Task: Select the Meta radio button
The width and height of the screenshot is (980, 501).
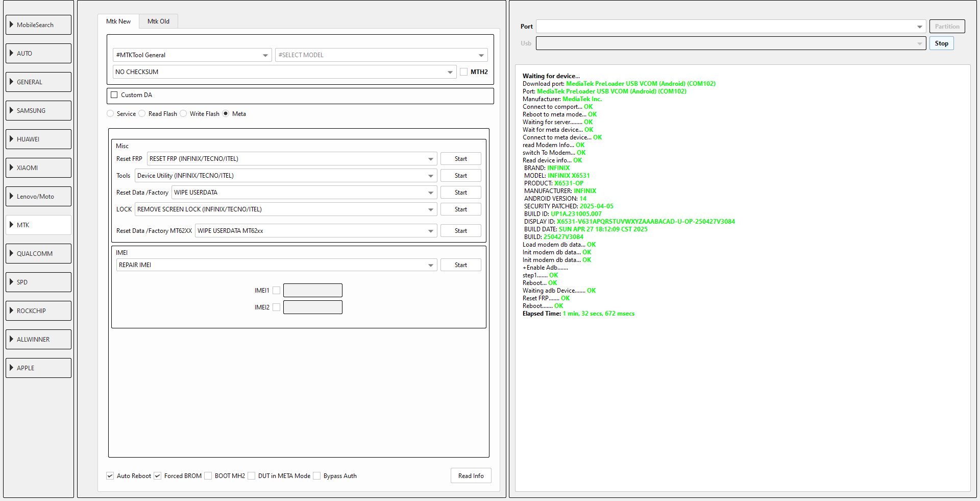Action: [226, 113]
